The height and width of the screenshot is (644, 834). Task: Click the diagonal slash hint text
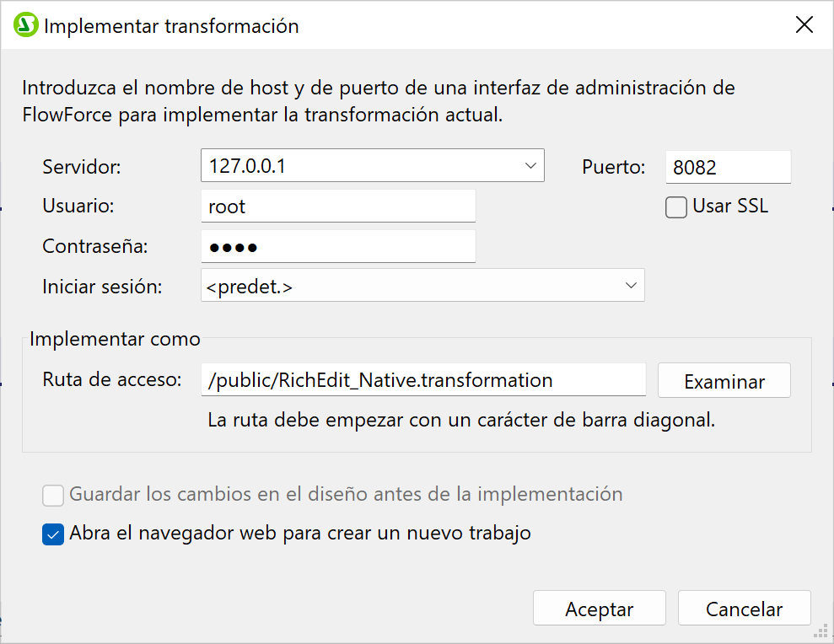[461, 420]
